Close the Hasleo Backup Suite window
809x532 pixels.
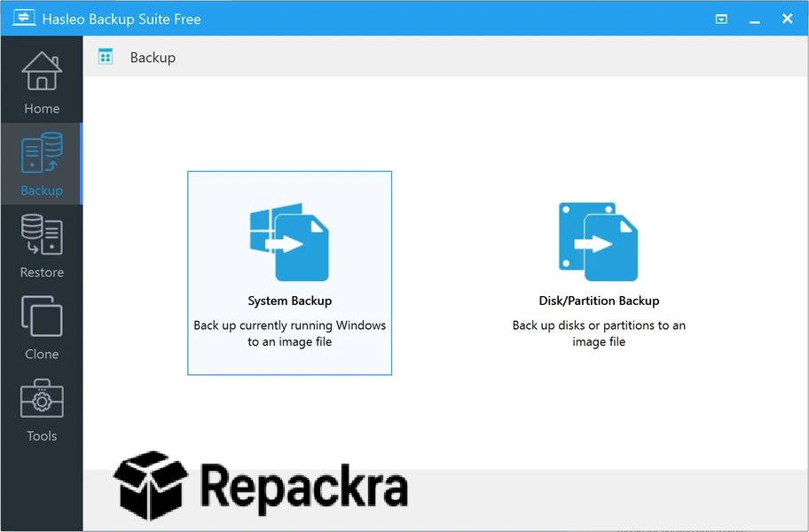click(788, 19)
